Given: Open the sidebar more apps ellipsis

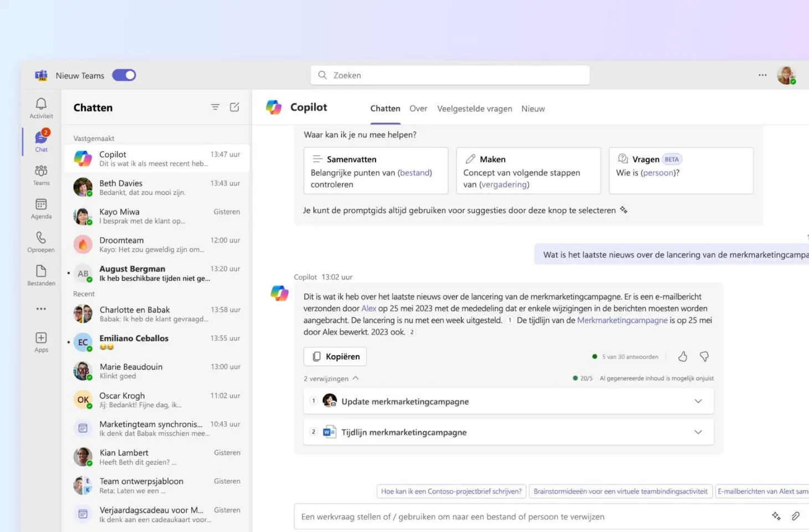Looking at the screenshot, I should pos(41,309).
